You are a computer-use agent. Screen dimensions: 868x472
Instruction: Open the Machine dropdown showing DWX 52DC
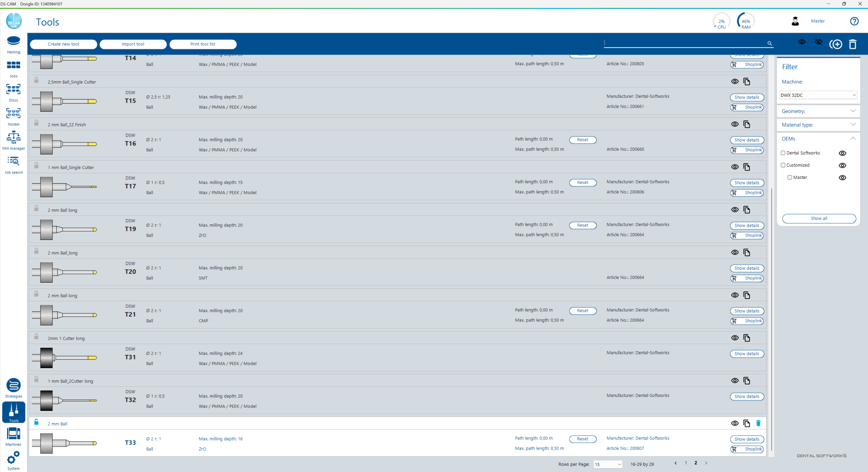818,95
